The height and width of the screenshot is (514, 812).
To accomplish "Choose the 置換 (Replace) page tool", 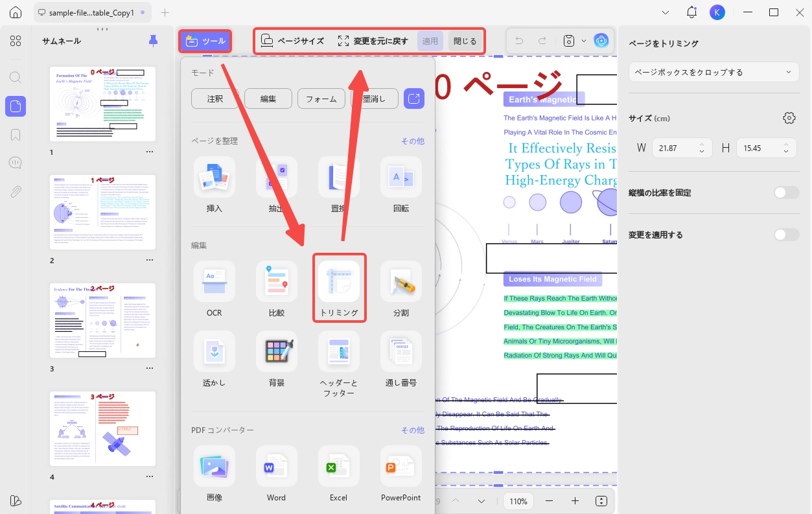I will tap(338, 177).
